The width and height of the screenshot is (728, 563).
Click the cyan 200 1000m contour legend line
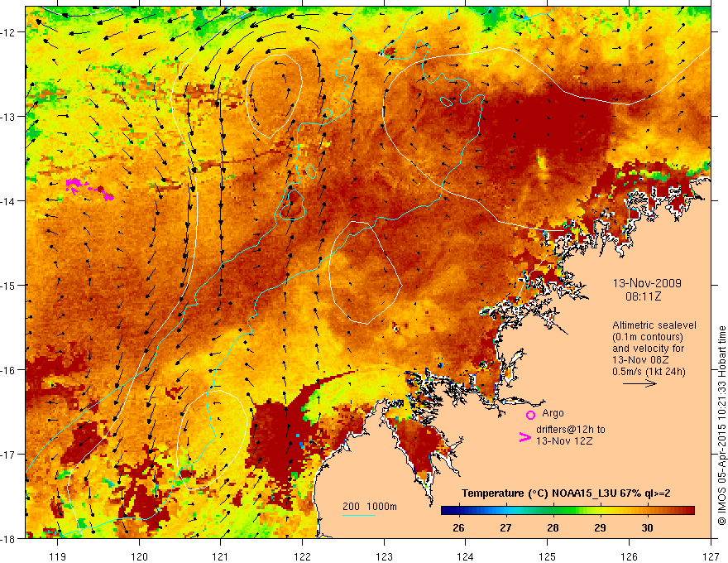[x=359, y=515]
